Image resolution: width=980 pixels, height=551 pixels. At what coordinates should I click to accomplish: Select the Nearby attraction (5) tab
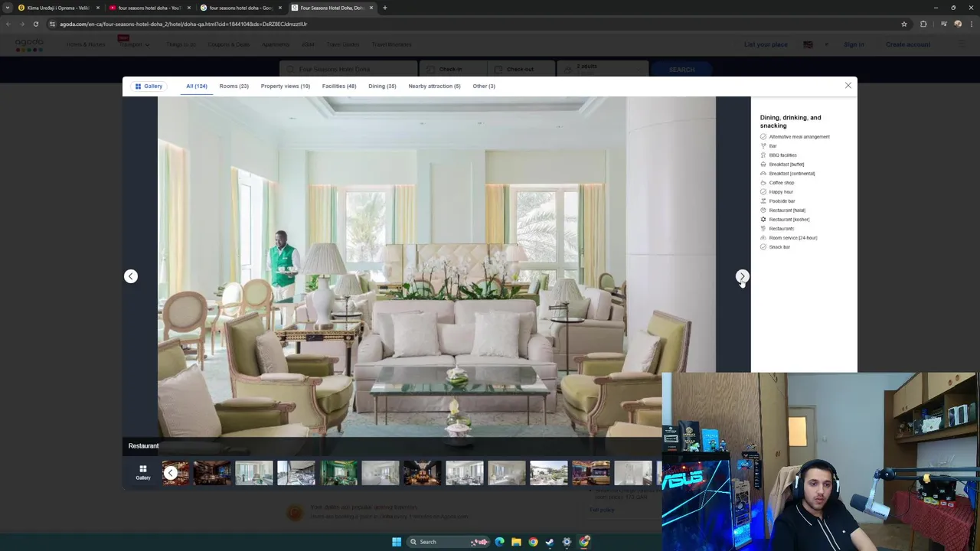tap(434, 86)
